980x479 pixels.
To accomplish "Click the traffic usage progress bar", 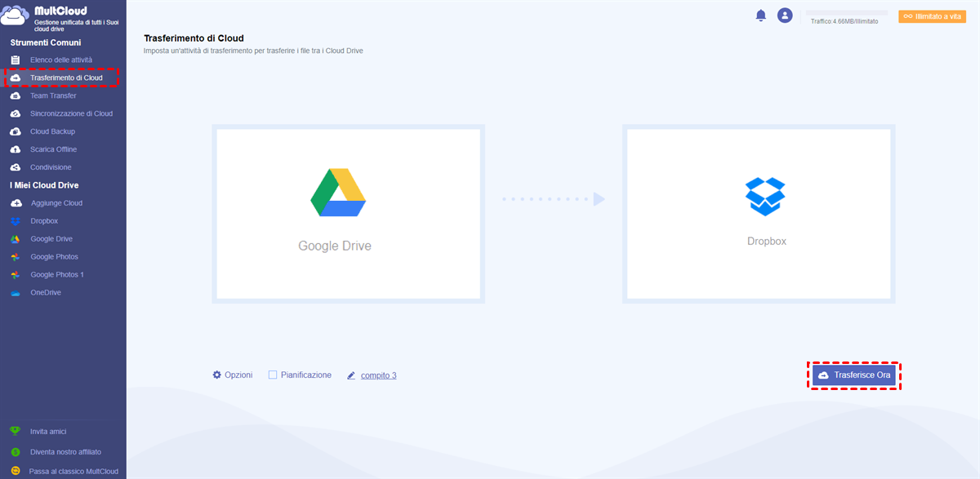I will (x=846, y=13).
